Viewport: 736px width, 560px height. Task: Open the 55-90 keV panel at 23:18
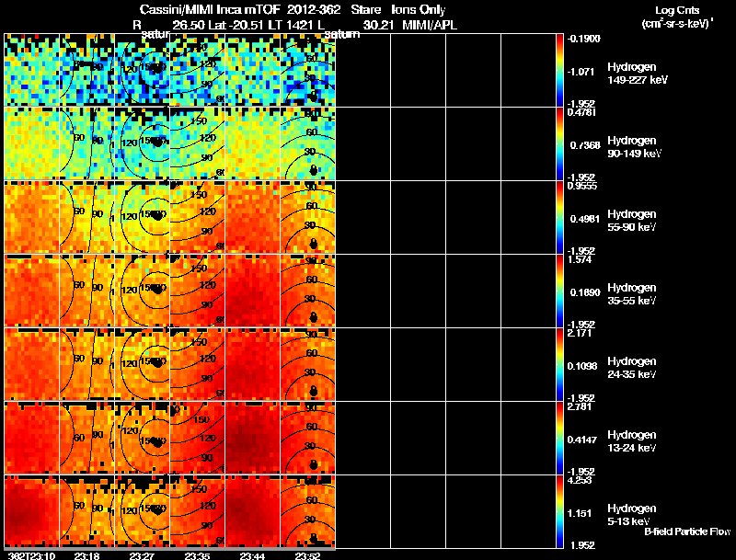coord(86,217)
